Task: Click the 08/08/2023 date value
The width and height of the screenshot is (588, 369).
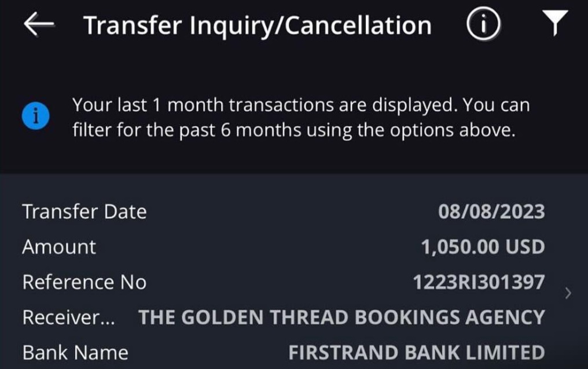Action: click(x=491, y=212)
